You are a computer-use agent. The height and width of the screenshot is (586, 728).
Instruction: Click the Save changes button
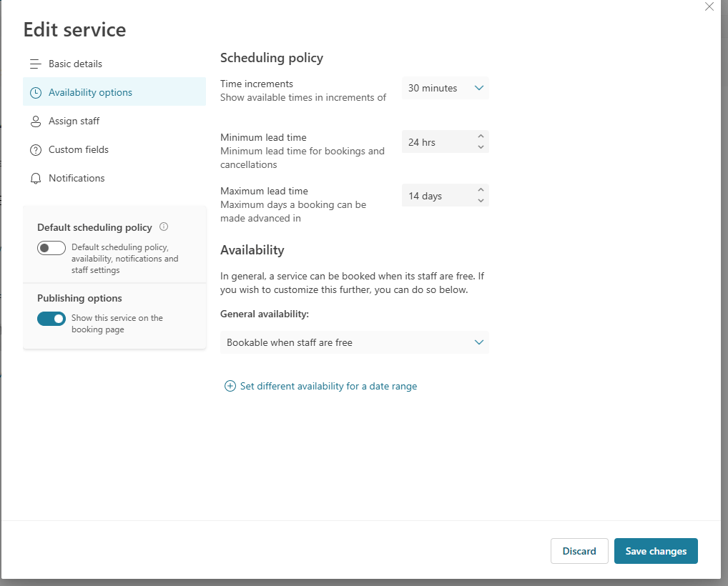pyautogui.click(x=655, y=551)
